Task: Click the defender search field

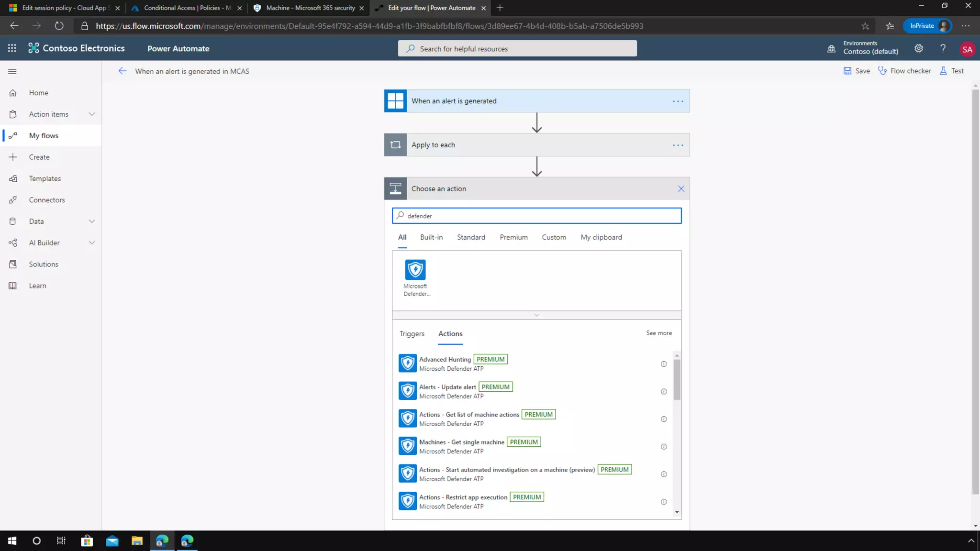Action: (536, 216)
